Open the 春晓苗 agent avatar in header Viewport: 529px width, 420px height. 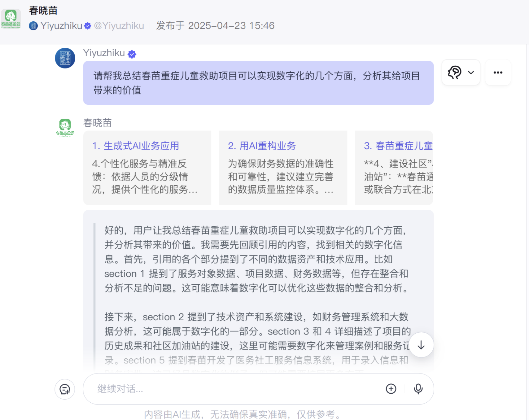tap(11, 19)
